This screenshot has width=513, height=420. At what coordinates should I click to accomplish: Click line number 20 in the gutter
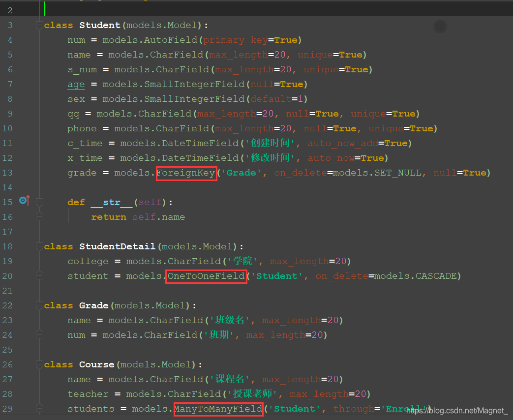(x=7, y=276)
